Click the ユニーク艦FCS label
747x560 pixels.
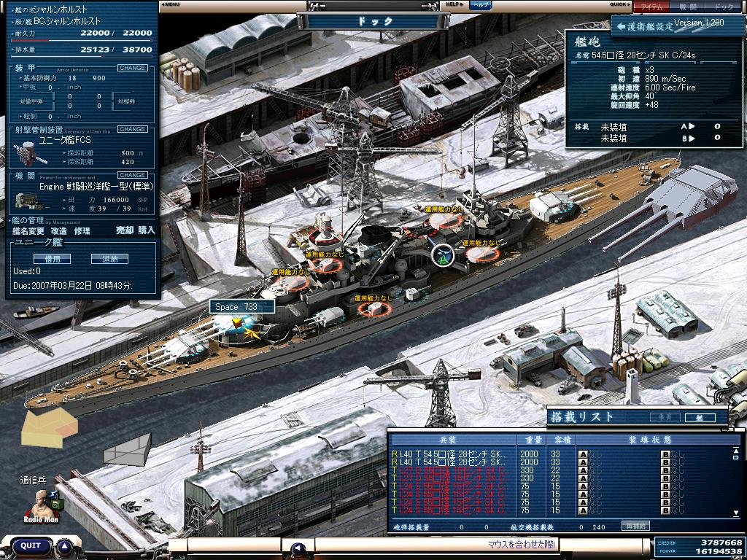[x=65, y=140]
